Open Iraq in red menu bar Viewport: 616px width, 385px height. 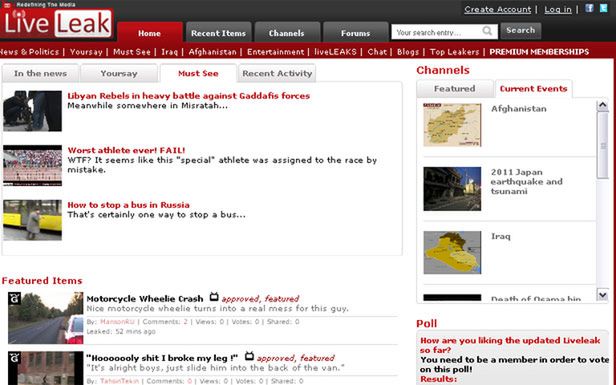point(169,52)
